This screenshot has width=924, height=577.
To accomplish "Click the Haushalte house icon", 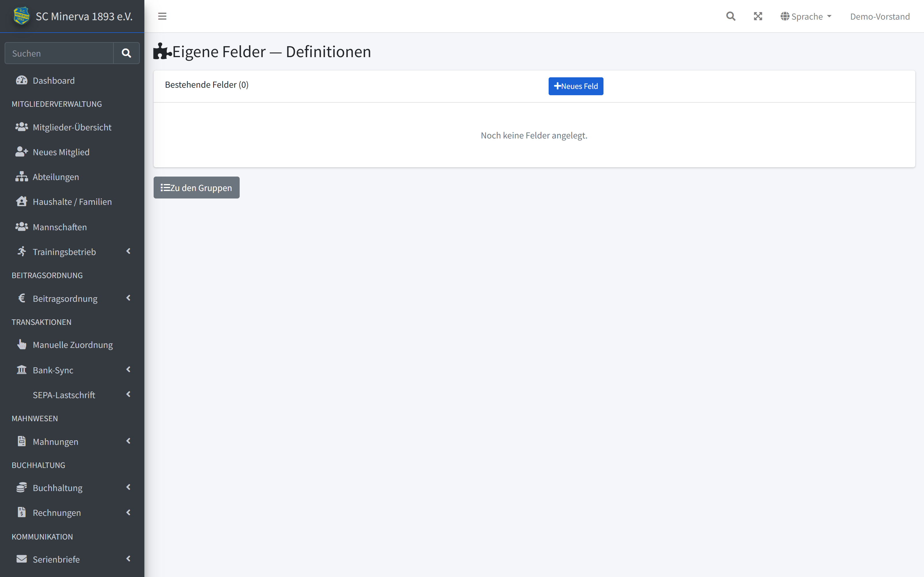I will coord(22,201).
